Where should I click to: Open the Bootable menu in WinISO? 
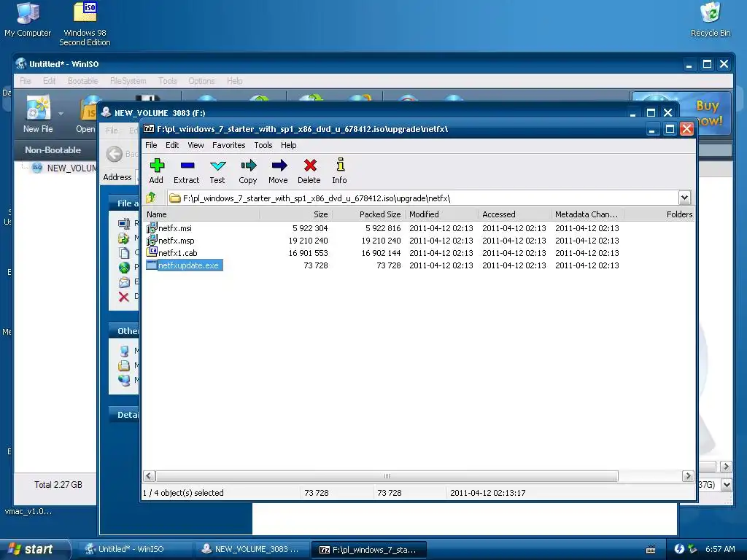tap(83, 81)
